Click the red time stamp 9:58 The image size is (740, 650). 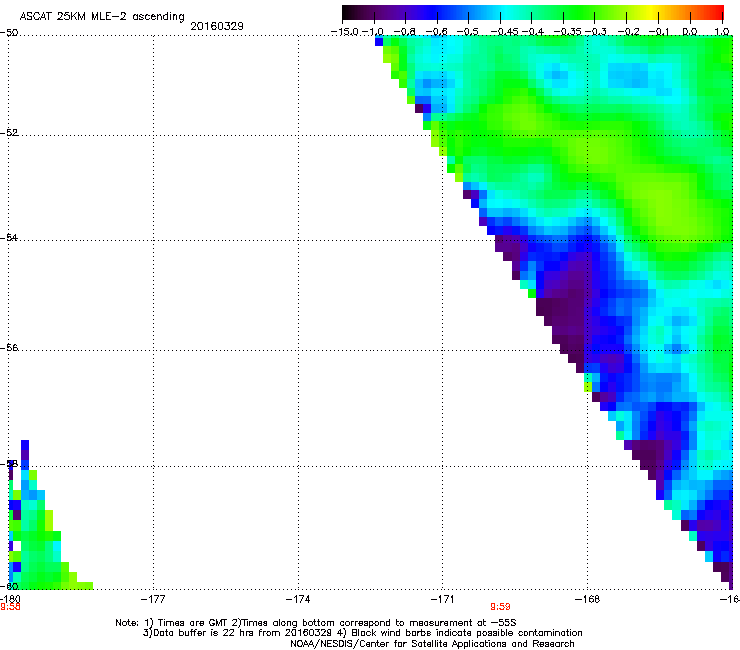pyautogui.click(x=10, y=607)
